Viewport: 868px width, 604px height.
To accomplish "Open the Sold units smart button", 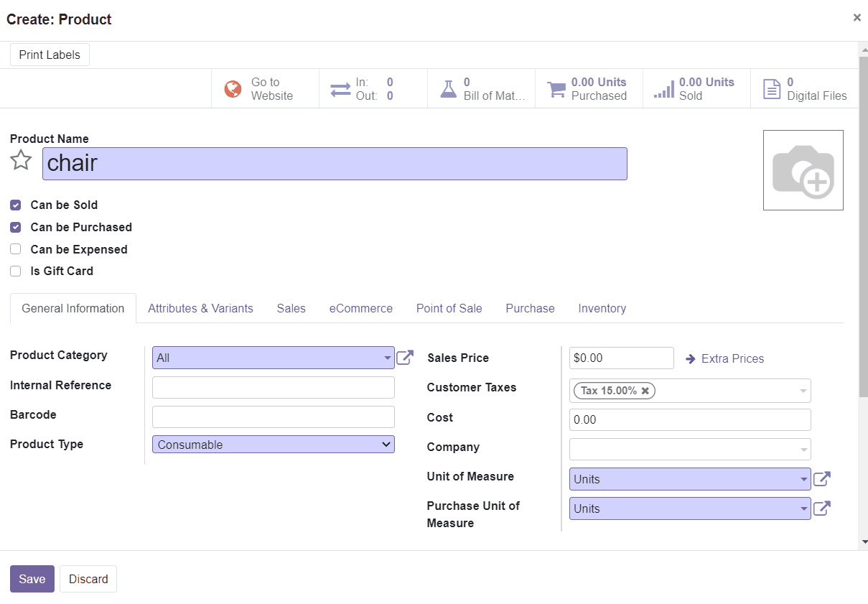I will [696, 88].
